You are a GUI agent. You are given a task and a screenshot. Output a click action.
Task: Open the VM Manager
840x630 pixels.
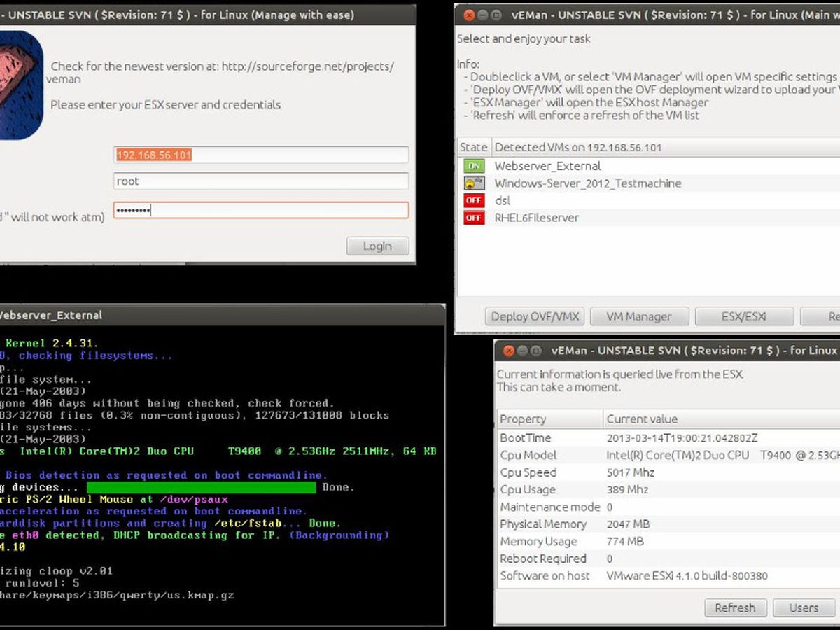(638, 316)
